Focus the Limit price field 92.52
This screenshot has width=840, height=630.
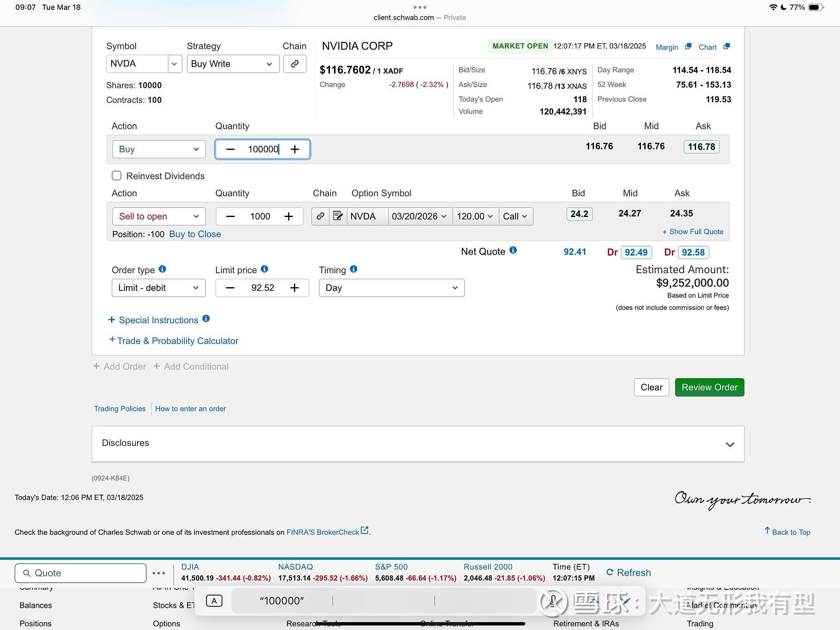click(x=262, y=288)
